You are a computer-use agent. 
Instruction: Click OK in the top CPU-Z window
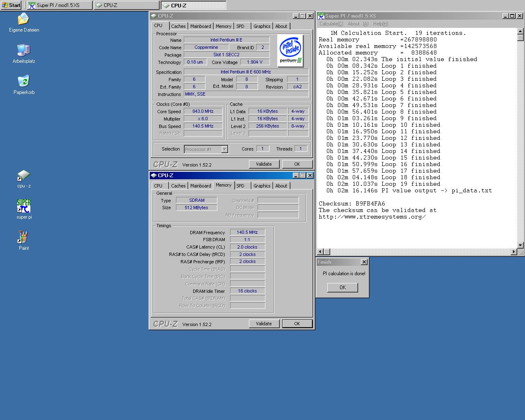click(297, 164)
